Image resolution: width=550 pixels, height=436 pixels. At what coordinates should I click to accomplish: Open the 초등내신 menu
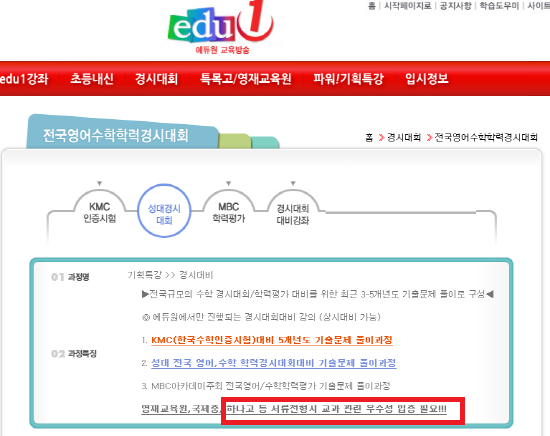click(92, 79)
